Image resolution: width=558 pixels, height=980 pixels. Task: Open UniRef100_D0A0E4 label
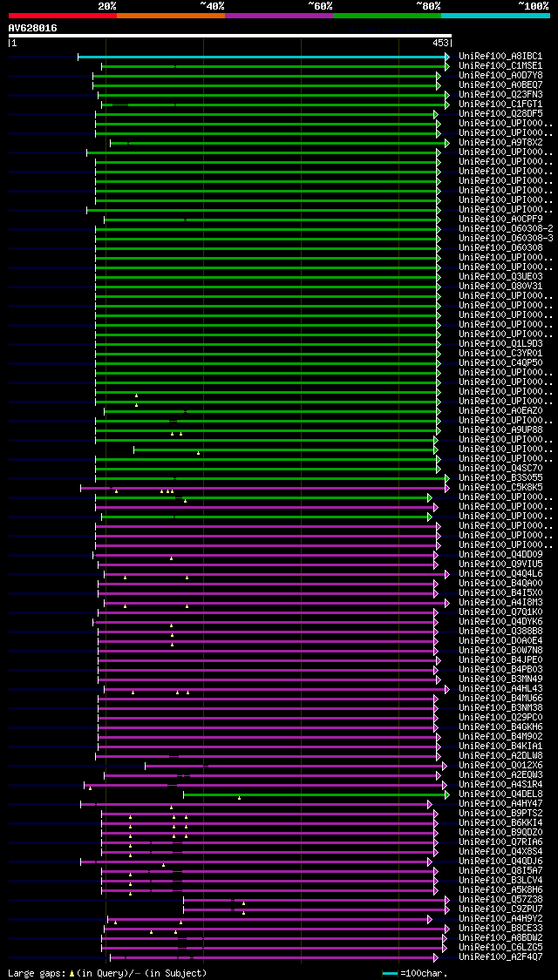pos(500,640)
